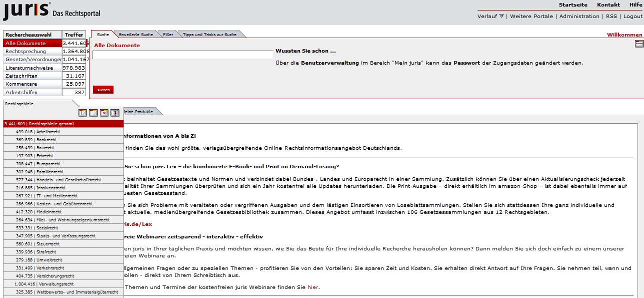644x298 pixels.
Task: Pick Umweltrecht in the list
Action: pos(63,260)
